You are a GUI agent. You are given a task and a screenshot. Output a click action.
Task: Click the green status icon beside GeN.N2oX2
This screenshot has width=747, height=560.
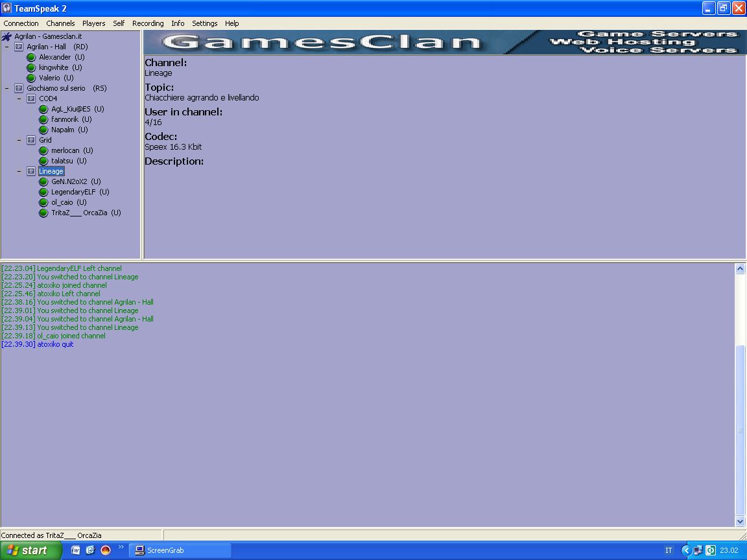[43, 181]
